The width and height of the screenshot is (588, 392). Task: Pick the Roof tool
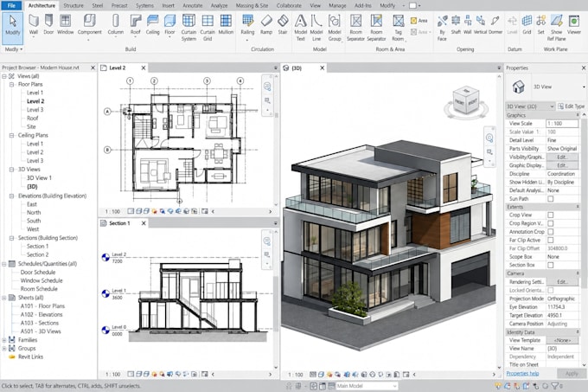pyautogui.click(x=136, y=25)
